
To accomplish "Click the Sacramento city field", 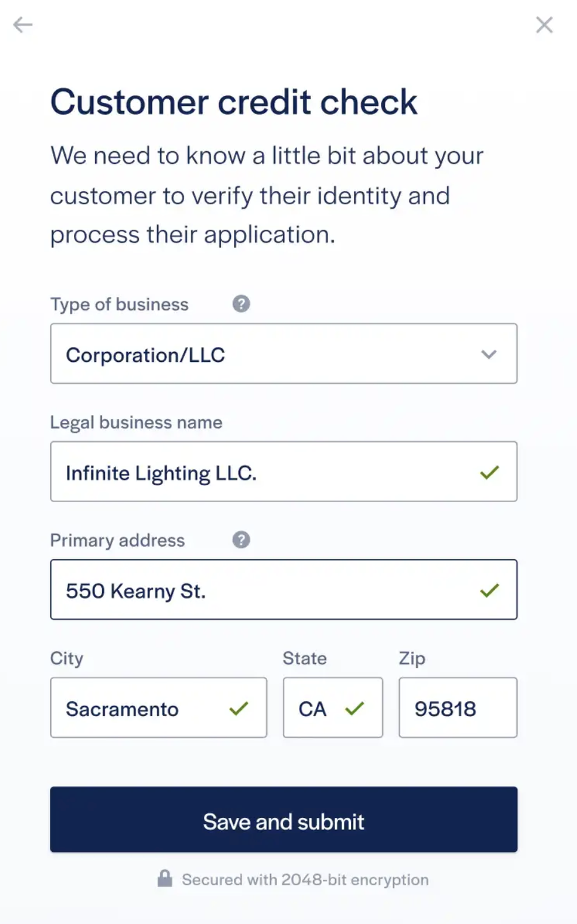I will [x=159, y=708].
